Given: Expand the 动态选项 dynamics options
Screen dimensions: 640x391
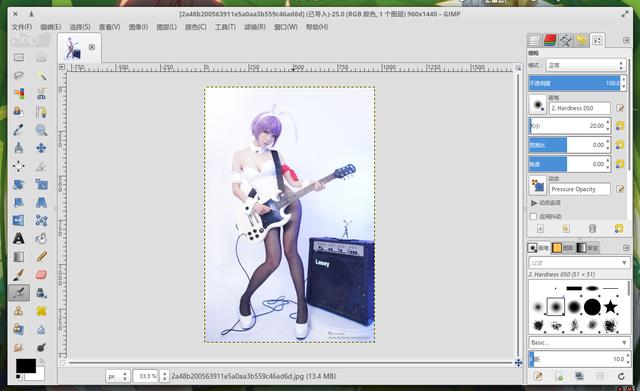Looking at the screenshot, I should pos(534,203).
